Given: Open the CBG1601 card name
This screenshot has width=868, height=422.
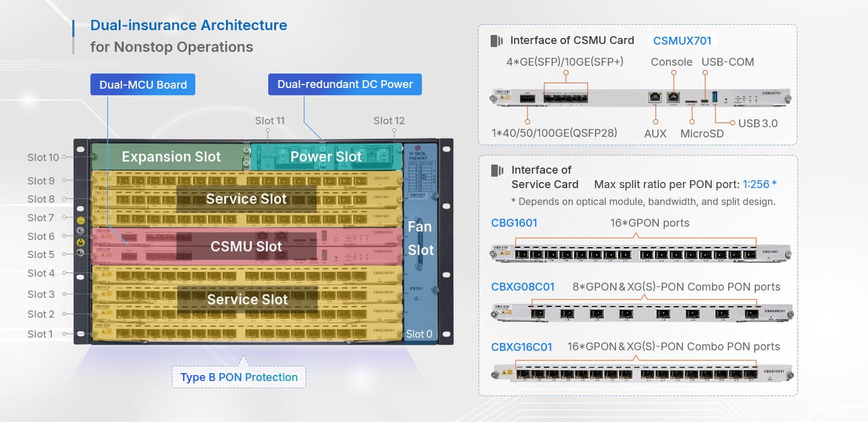Looking at the screenshot, I should coord(514,223).
